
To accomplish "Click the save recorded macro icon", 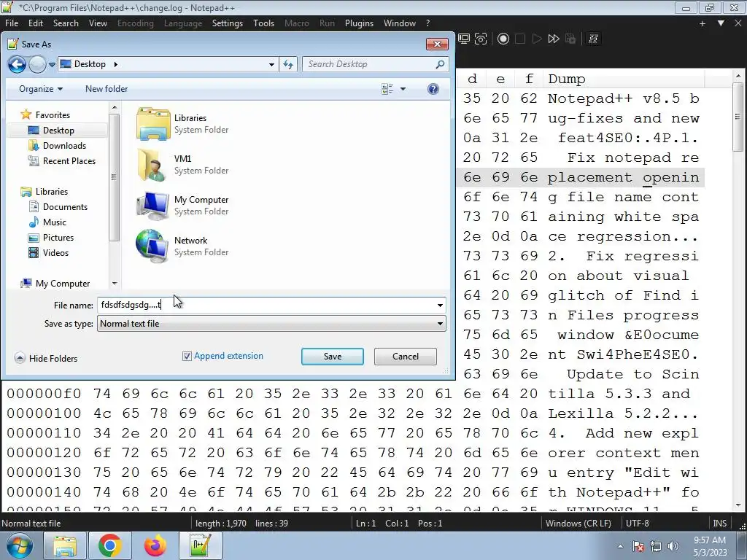I will tap(570, 39).
